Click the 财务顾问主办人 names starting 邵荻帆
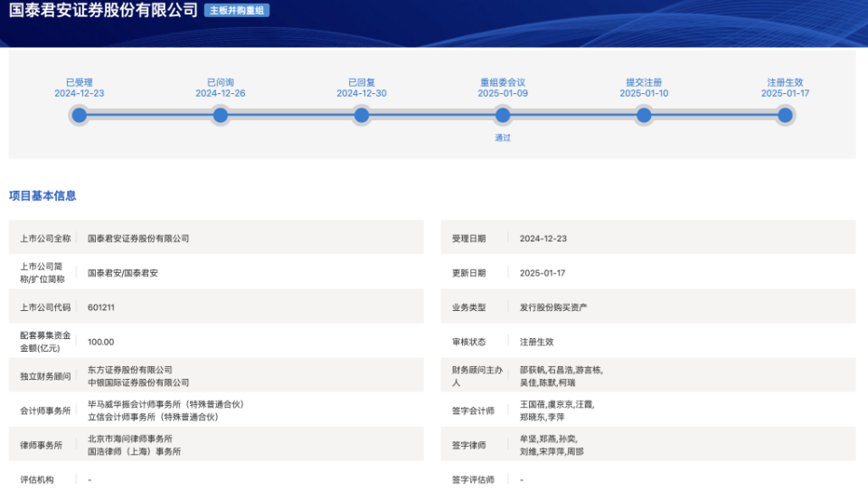 click(x=561, y=376)
